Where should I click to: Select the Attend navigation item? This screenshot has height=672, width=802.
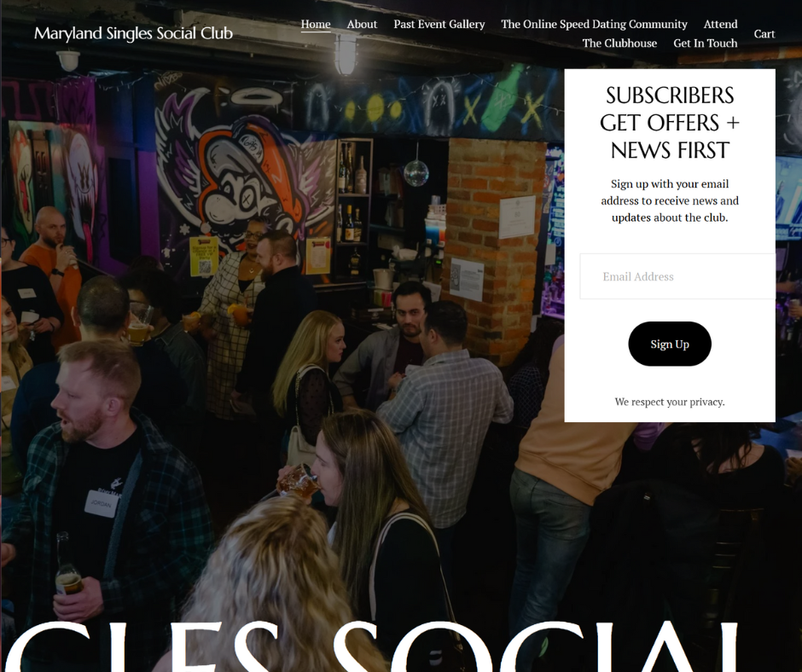pyautogui.click(x=720, y=24)
